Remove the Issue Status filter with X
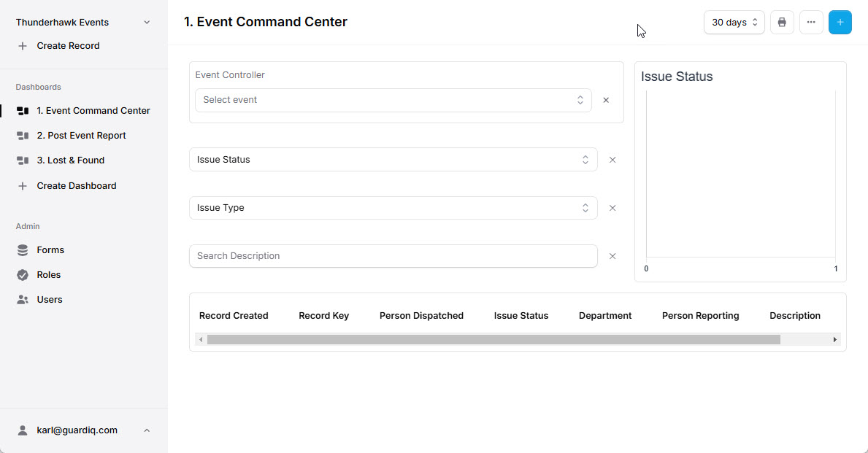 [x=612, y=160]
